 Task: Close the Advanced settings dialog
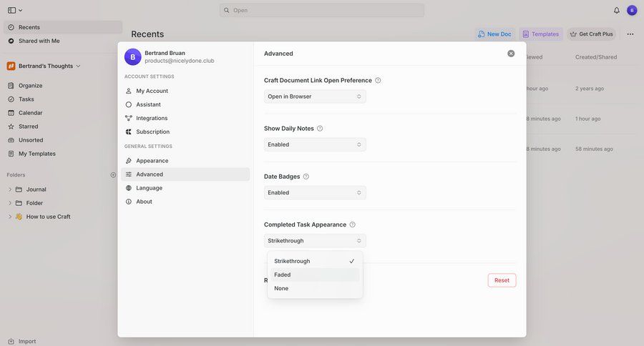pyautogui.click(x=511, y=54)
